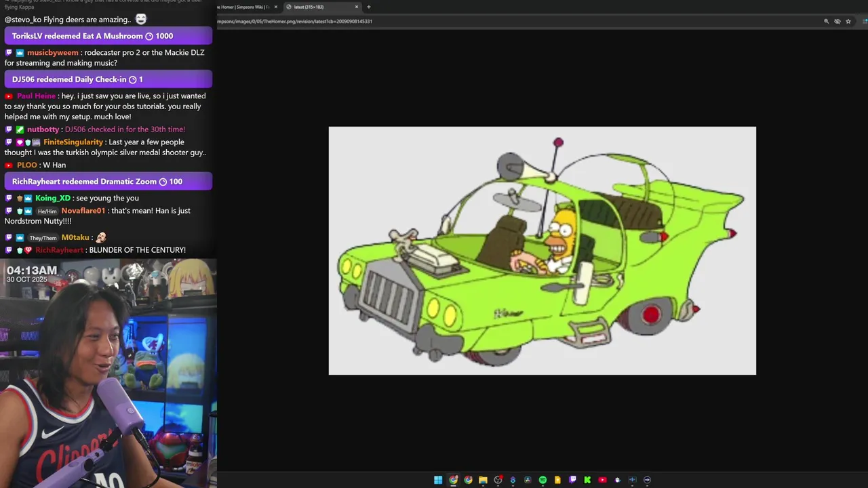Click the crossed-out eye icon in address bar
The image size is (868, 488).
(x=837, y=21)
